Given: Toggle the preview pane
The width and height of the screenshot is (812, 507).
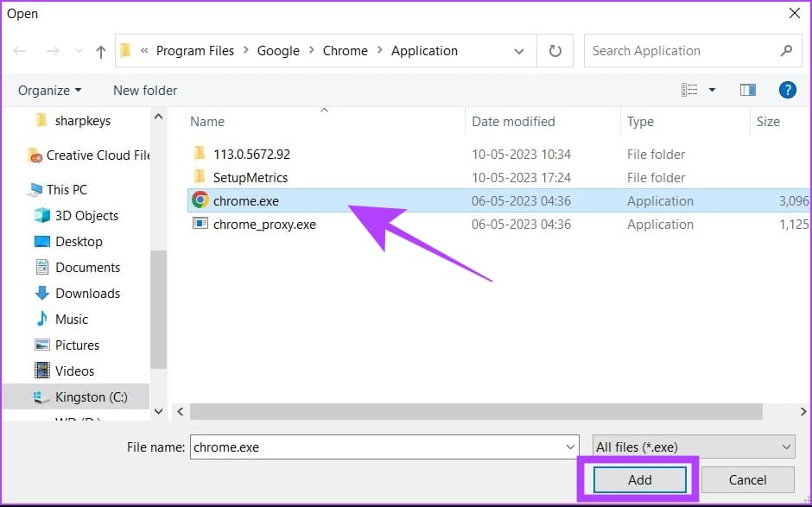Looking at the screenshot, I should [748, 90].
